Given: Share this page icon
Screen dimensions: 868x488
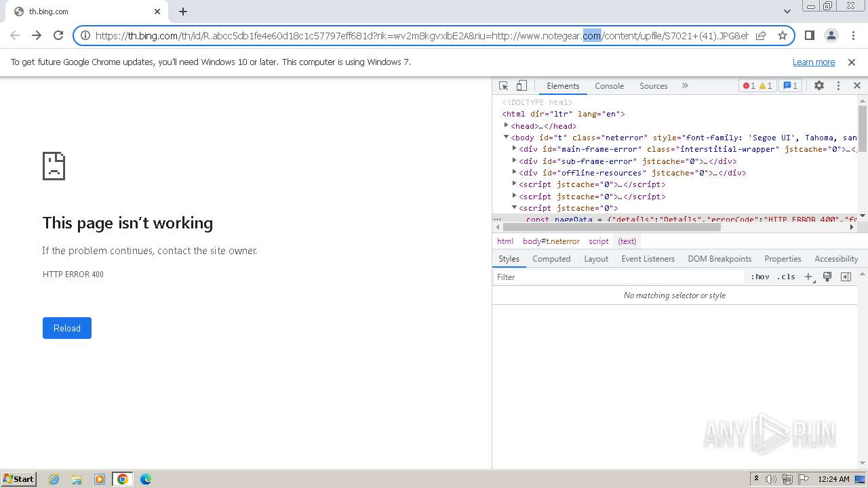Looking at the screenshot, I should point(761,36).
